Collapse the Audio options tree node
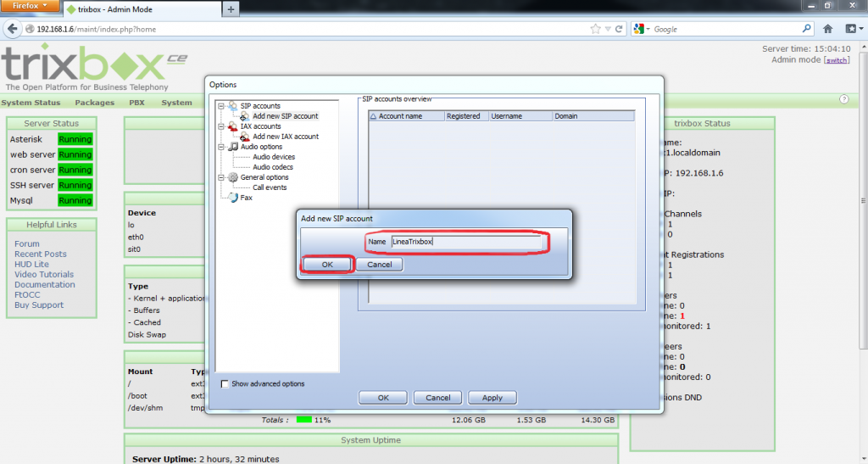This screenshot has width=868, height=464. 221,147
